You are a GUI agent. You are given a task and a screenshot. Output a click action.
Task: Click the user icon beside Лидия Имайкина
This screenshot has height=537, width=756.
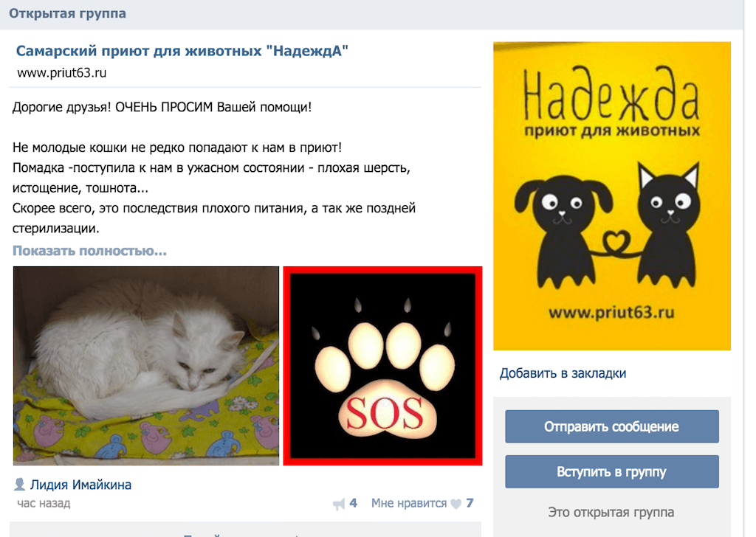tap(19, 484)
